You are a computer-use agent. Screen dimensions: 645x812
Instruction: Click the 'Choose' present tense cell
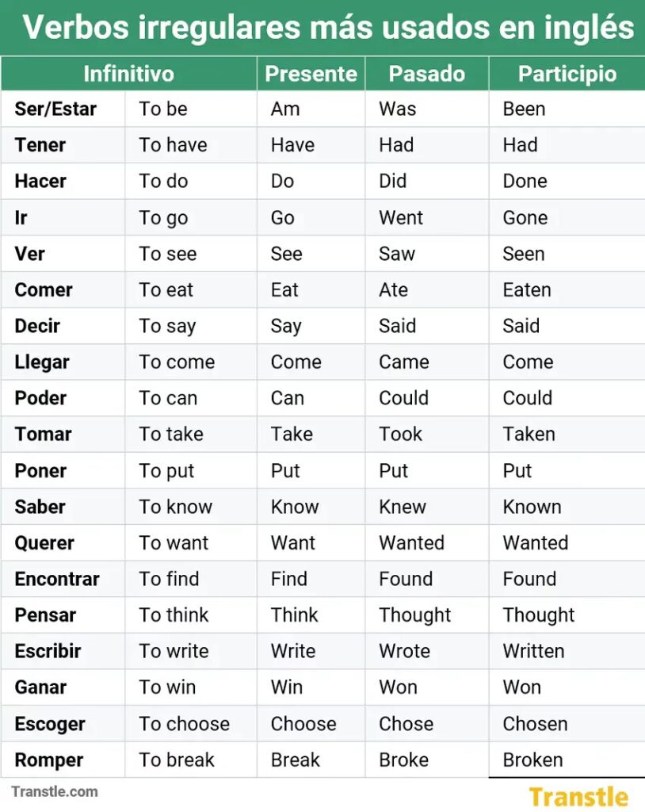[x=303, y=724]
